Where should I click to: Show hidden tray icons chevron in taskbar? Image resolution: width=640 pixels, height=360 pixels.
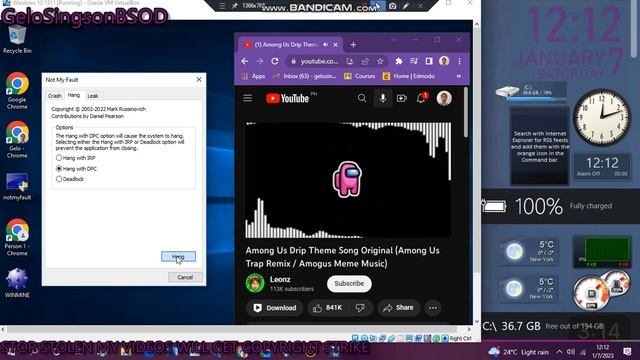click(x=559, y=352)
